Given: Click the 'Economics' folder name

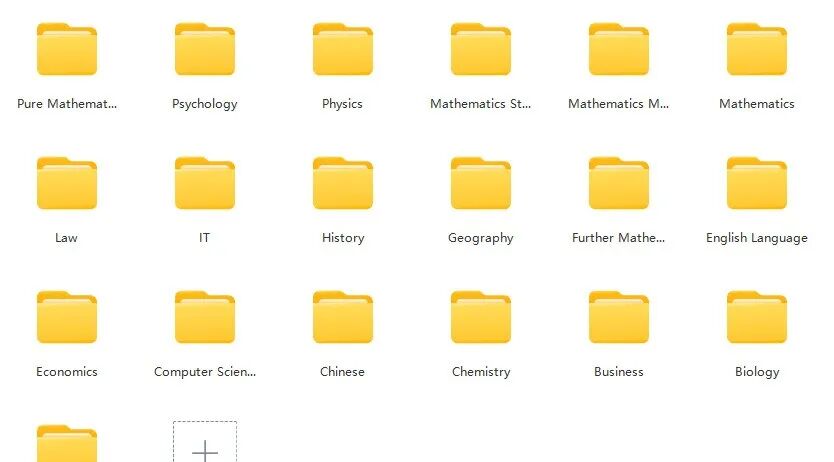Looking at the screenshot, I should point(67,372).
